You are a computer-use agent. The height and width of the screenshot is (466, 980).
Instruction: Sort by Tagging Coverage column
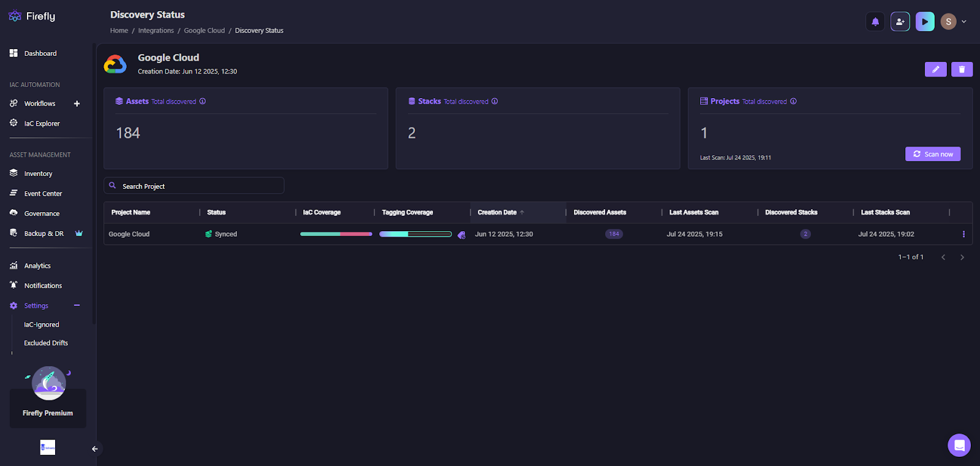point(407,212)
